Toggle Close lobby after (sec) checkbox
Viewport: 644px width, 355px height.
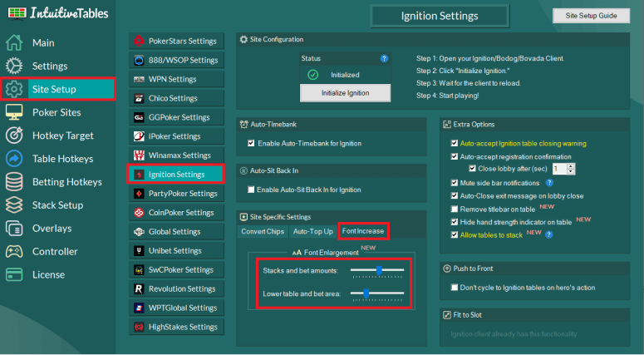point(472,168)
